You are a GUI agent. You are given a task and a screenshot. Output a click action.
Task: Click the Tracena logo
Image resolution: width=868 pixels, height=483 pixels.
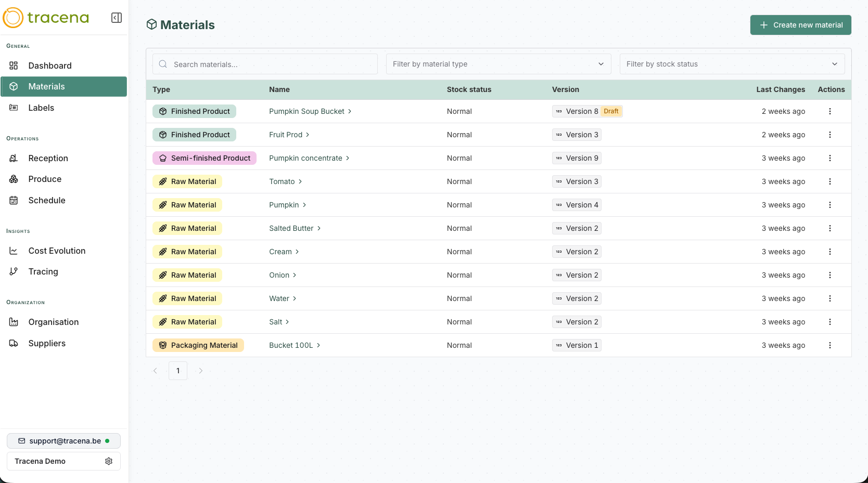(x=46, y=18)
